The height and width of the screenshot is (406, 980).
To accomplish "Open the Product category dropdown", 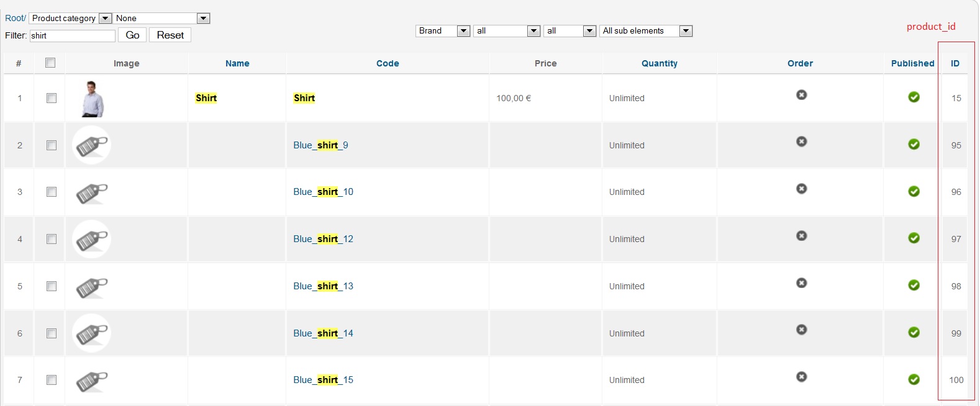I will pyautogui.click(x=70, y=18).
